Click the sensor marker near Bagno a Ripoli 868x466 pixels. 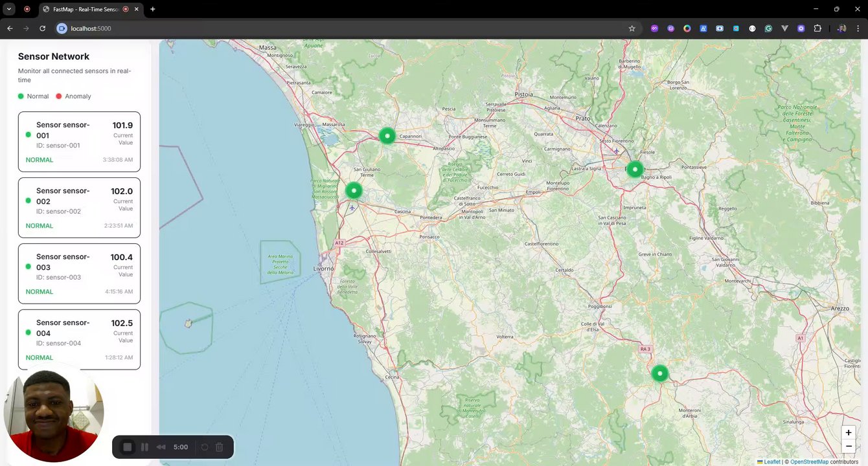coord(635,169)
